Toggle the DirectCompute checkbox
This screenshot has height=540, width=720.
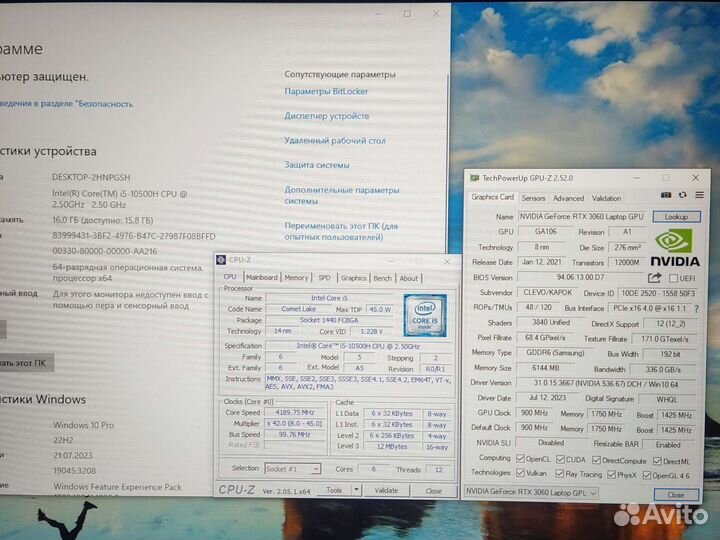(x=596, y=460)
